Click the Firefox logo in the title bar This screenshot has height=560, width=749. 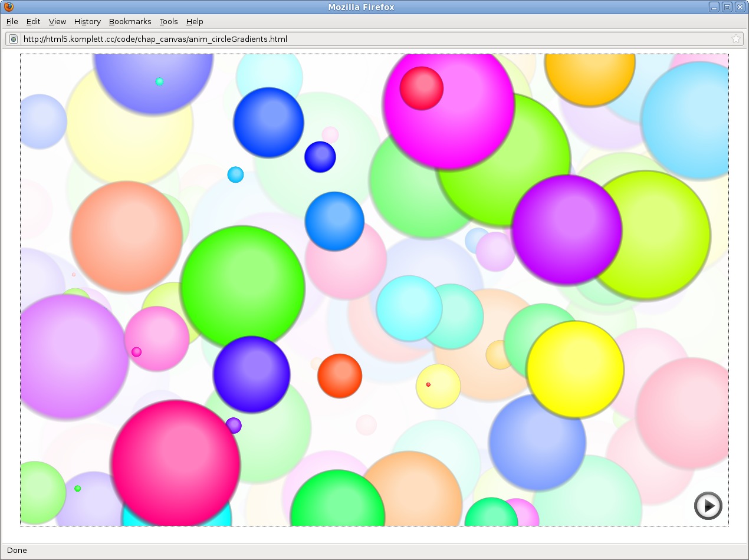[9, 7]
